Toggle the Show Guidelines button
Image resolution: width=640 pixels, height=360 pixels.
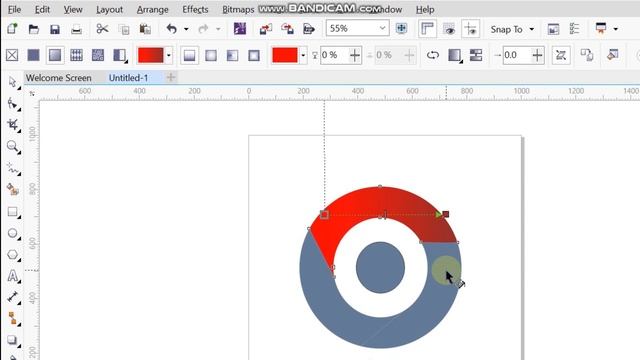[471, 29]
